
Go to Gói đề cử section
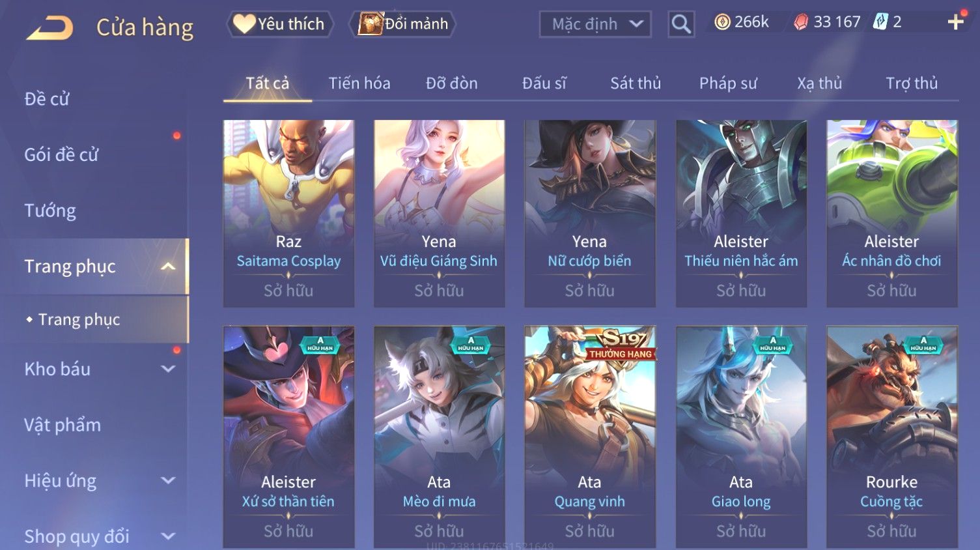61,154
